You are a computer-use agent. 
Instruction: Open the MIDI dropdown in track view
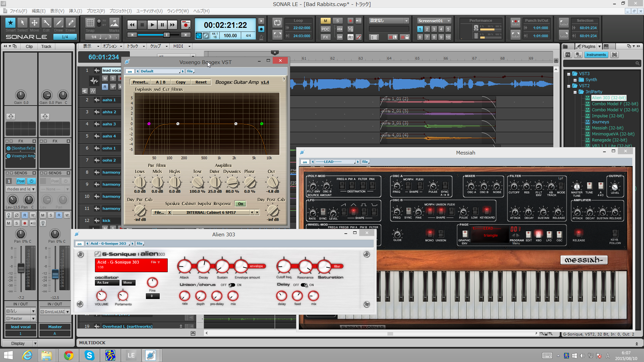pyautogui.click(x=182, y=46)
